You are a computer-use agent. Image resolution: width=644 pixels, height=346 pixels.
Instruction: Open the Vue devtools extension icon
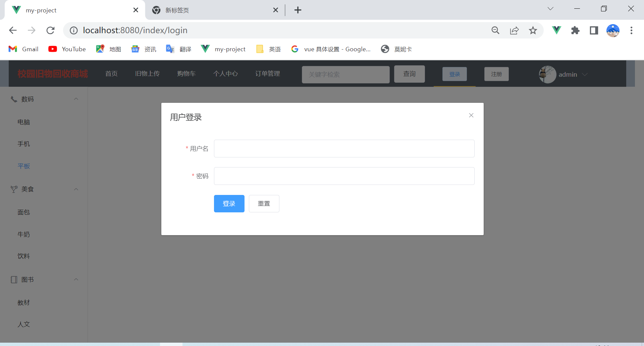coord(556,30)
